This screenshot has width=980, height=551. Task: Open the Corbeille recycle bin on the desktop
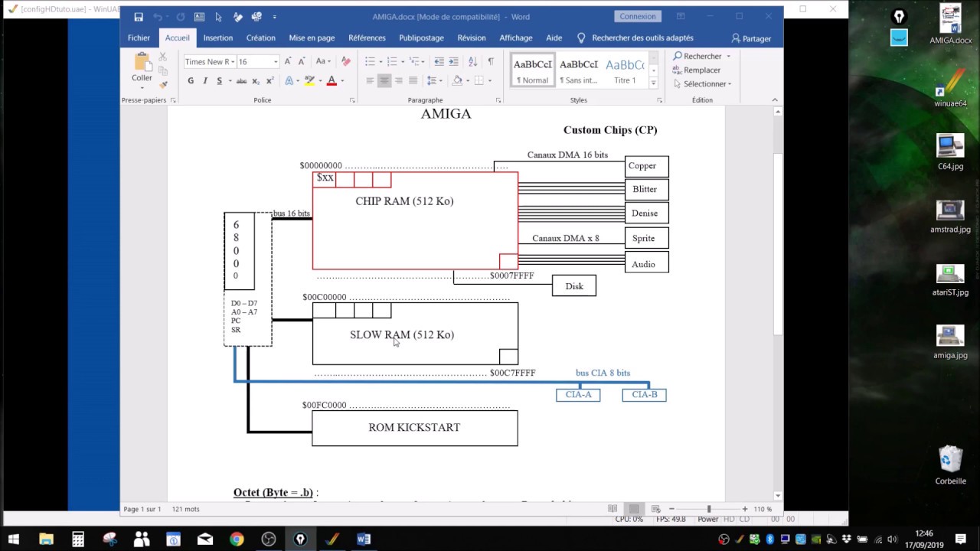(x=950, y=465)
